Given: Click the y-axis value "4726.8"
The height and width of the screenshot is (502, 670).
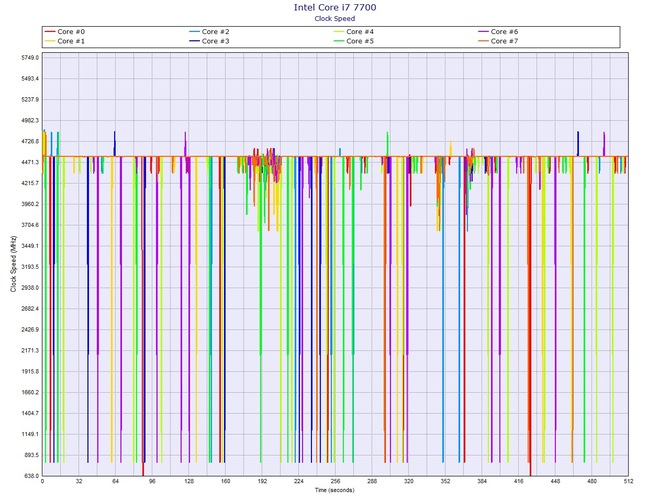Looking at the screenshot, I should [30, 141].
